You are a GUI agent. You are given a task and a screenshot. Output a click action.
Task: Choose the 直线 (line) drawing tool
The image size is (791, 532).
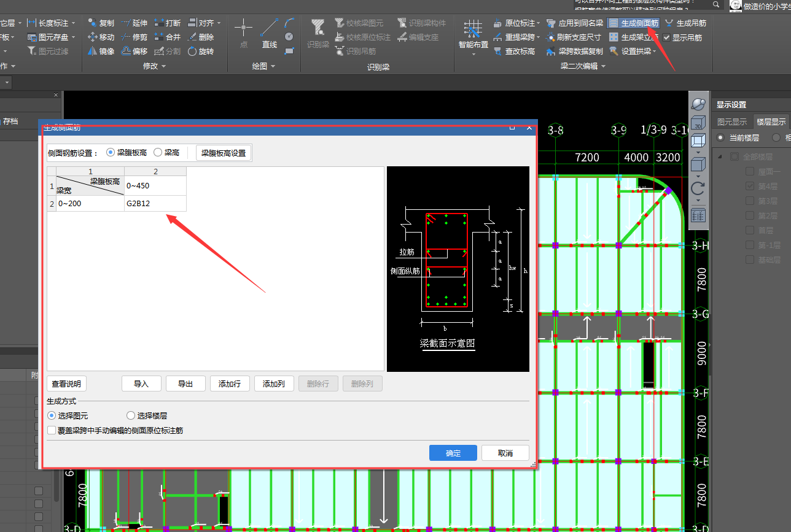tap(270, 34)
